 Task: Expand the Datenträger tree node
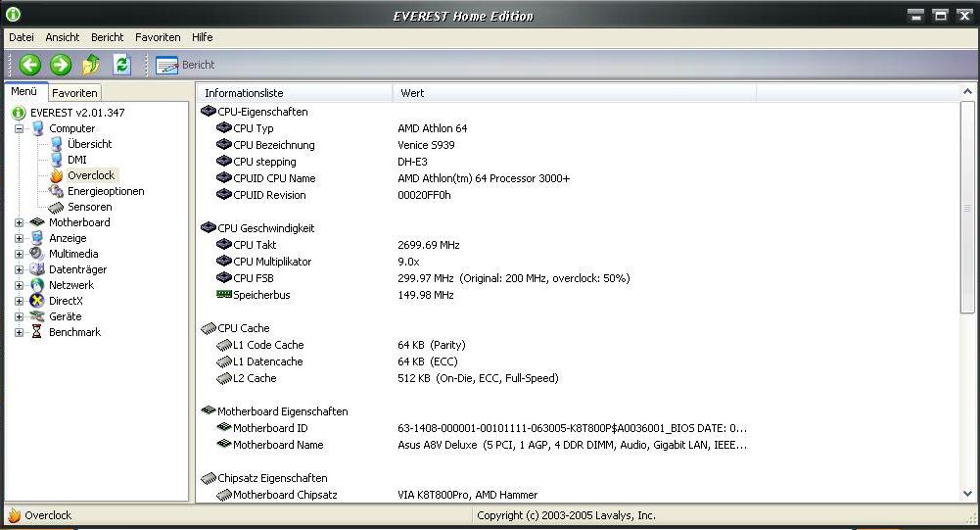20,269
